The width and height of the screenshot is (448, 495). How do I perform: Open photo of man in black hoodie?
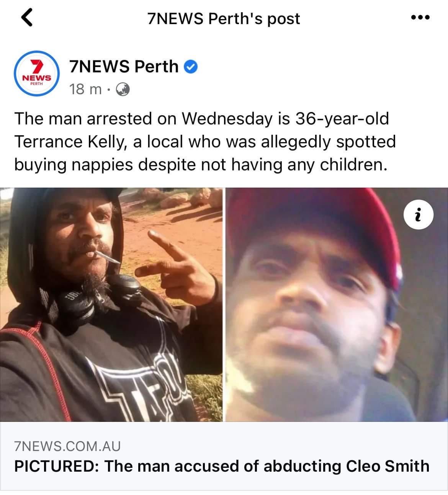(x=111, y=305)
